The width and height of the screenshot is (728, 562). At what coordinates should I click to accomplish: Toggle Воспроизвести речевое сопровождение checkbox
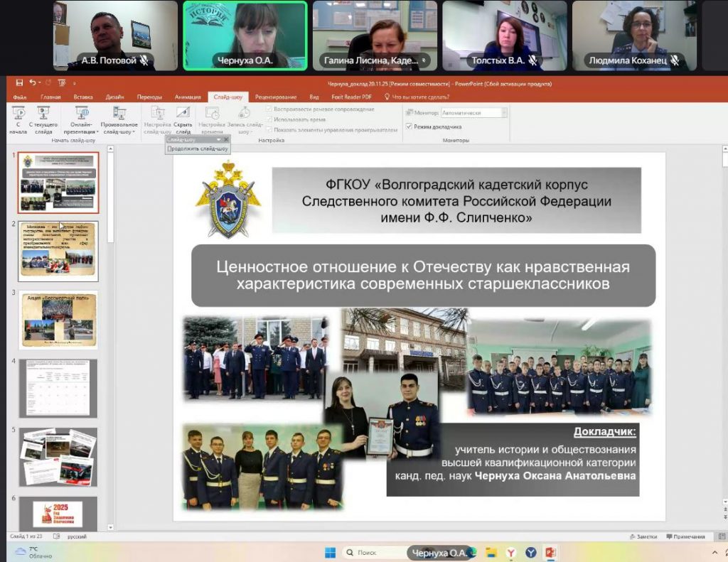pos(269,109)
